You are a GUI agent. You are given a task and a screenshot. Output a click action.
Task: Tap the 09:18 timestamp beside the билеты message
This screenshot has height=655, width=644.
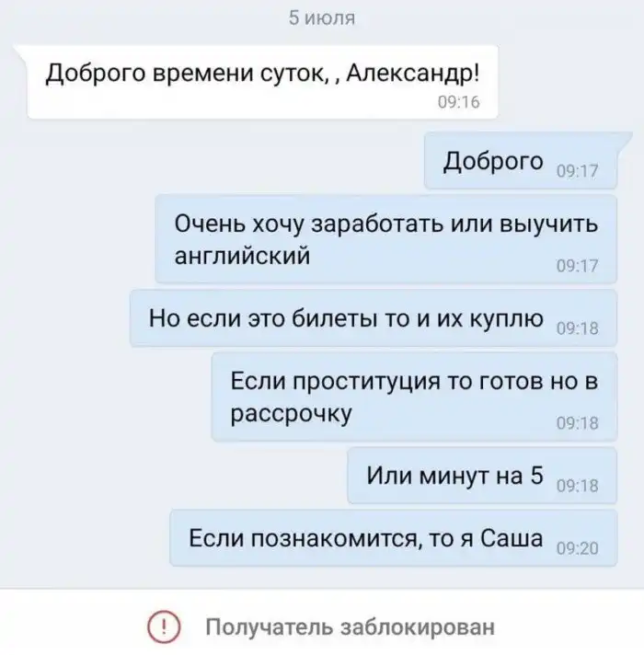(x=578, y=328)
